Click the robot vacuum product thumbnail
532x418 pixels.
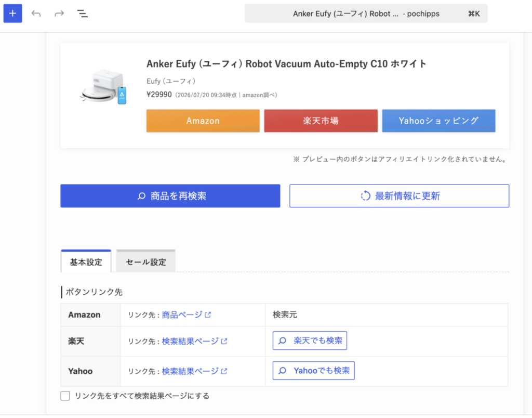click(103, 87)
